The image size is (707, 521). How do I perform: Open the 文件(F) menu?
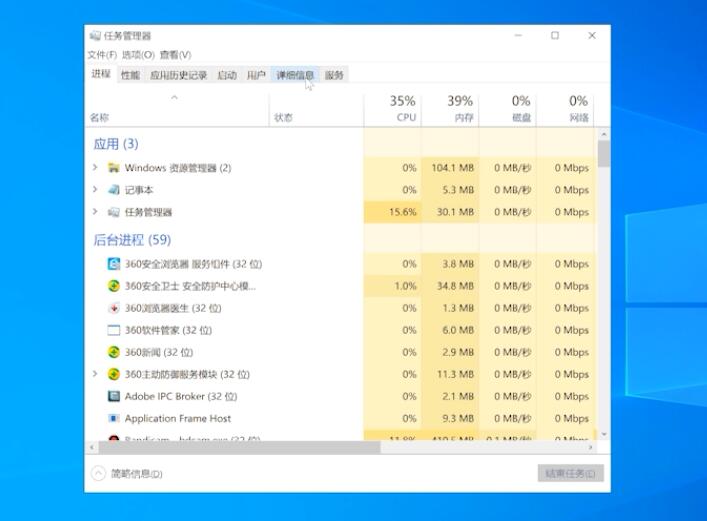point(102,55)
